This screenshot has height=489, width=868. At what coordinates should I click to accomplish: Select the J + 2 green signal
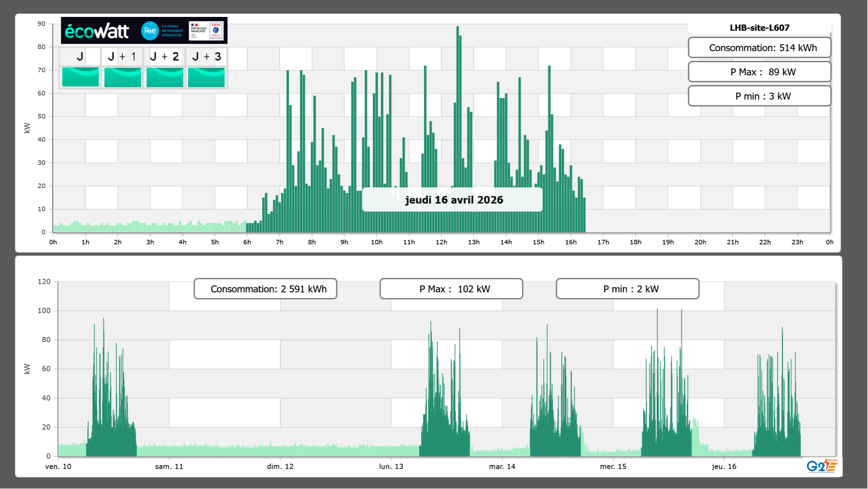click(x=165, y=77)
